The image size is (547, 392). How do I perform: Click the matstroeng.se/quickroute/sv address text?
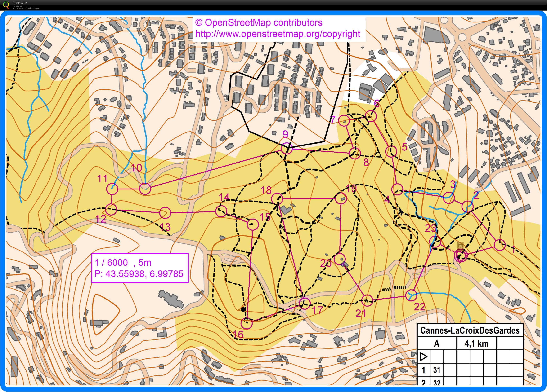click(x=26, y=8)
